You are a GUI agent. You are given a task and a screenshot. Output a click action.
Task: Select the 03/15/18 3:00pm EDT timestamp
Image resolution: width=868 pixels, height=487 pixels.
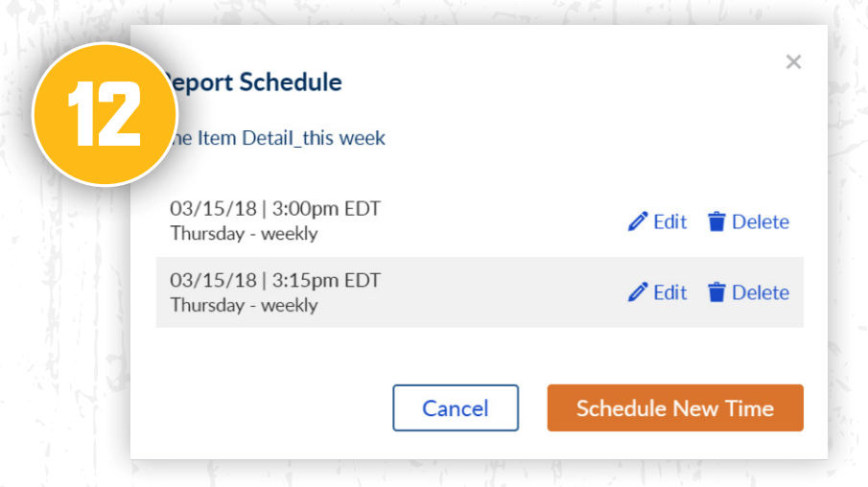[x=275, y=208]
